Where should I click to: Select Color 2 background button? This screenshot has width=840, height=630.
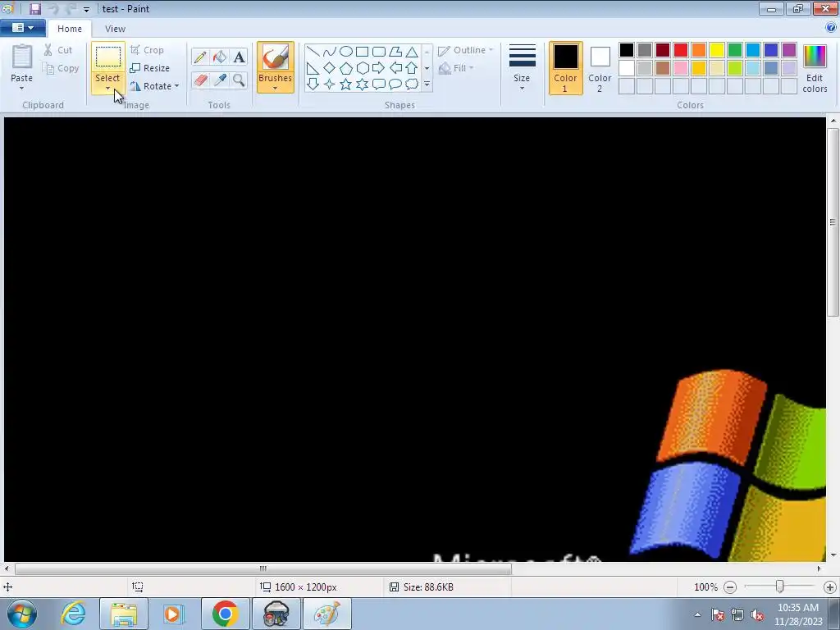600,68
